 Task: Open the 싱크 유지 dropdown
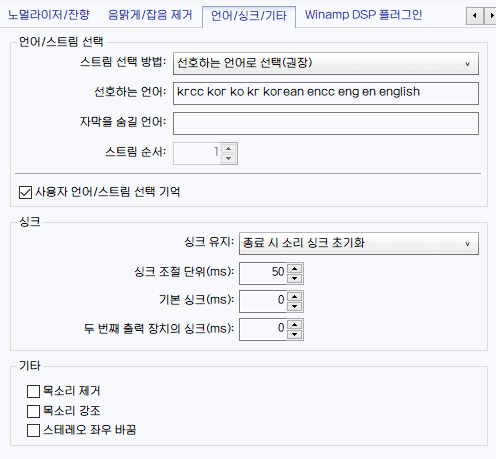[x=359, y=243]
